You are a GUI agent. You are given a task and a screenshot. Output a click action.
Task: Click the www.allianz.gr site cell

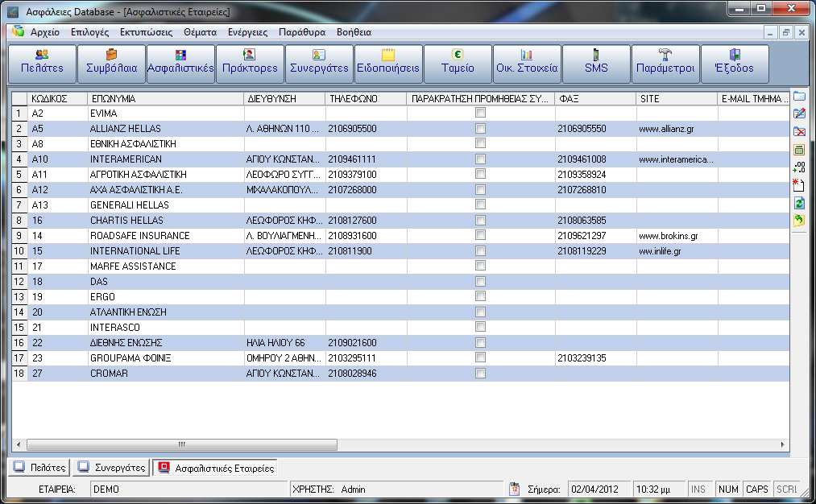click(677, 129)
